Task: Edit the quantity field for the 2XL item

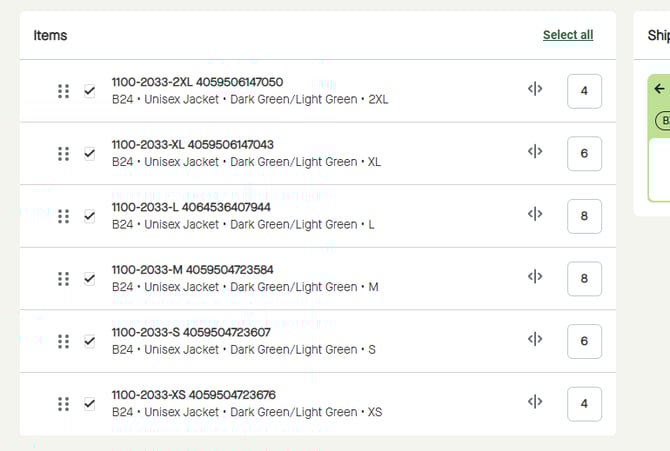Action: coord(584,91)
